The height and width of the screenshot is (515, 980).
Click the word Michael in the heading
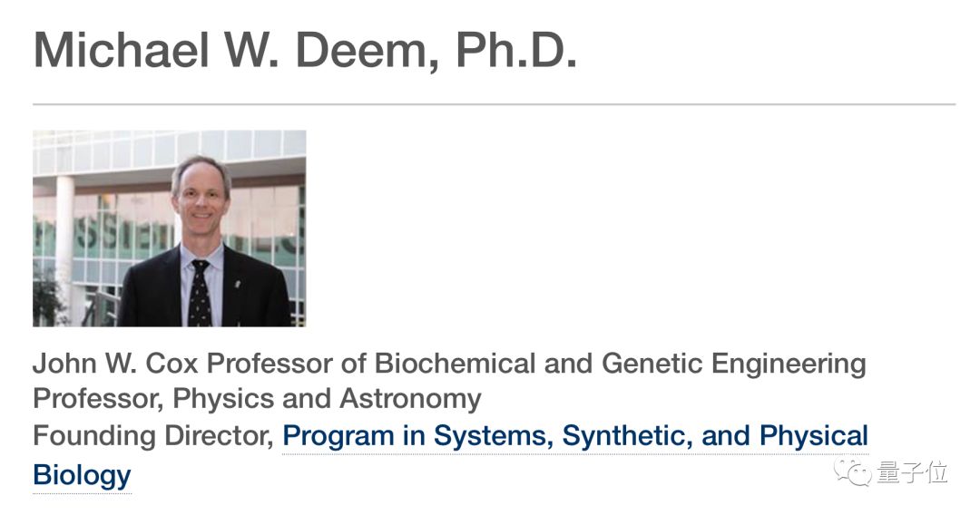122,49
